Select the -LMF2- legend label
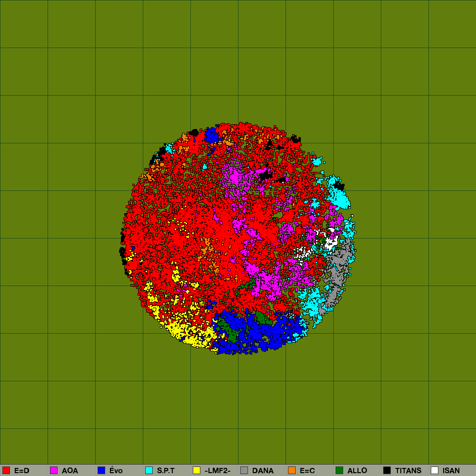The height and width of the screenshot is (476, 476). click(218, 471)
